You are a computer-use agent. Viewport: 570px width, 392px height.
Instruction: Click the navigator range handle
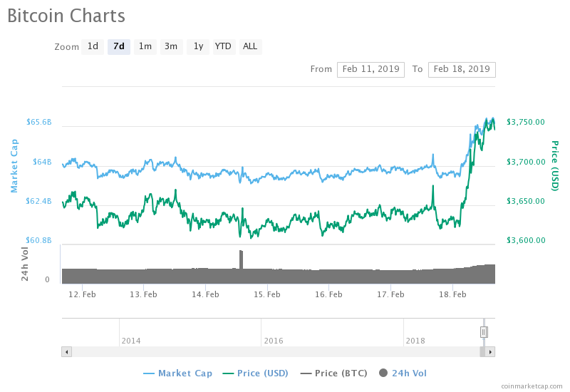tap(484, 331)
